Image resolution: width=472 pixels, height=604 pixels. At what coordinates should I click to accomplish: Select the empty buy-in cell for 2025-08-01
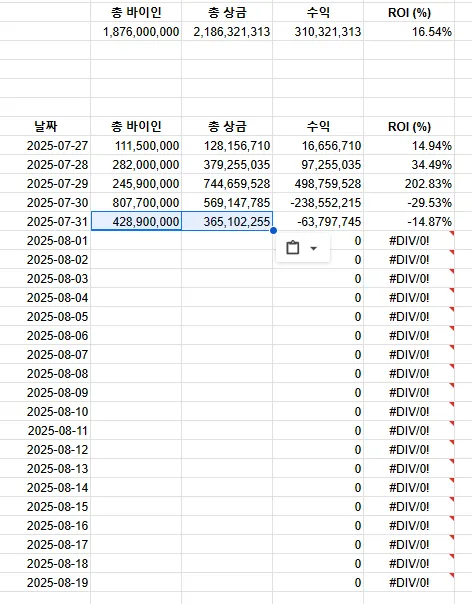tap(136, 241)
